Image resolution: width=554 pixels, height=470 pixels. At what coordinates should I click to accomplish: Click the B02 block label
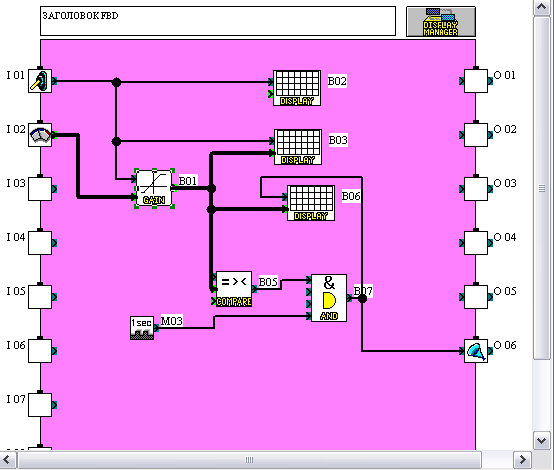[x=337, y=81]
